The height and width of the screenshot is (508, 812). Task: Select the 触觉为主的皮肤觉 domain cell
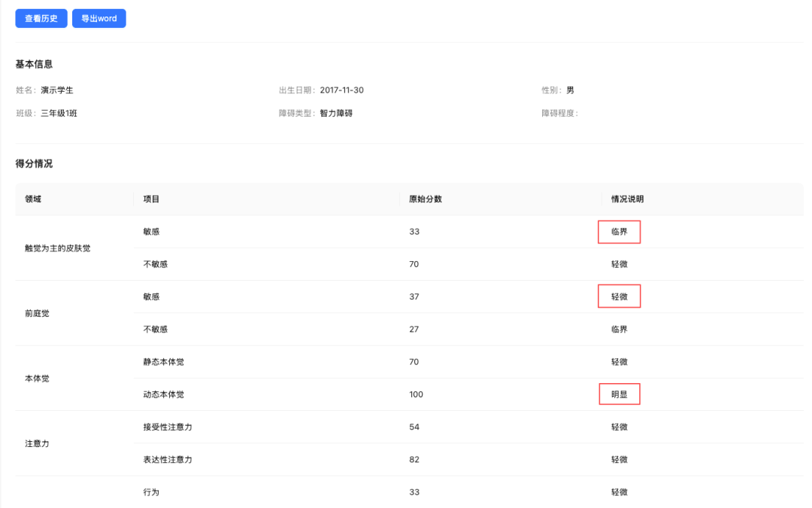click(x=57, y=248)
